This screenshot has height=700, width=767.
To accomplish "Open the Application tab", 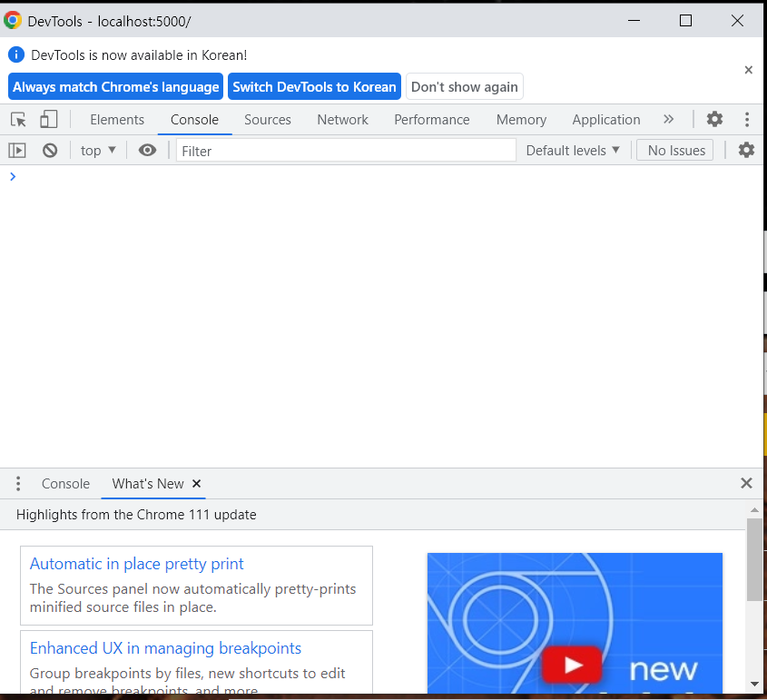I will click(606, 120).
